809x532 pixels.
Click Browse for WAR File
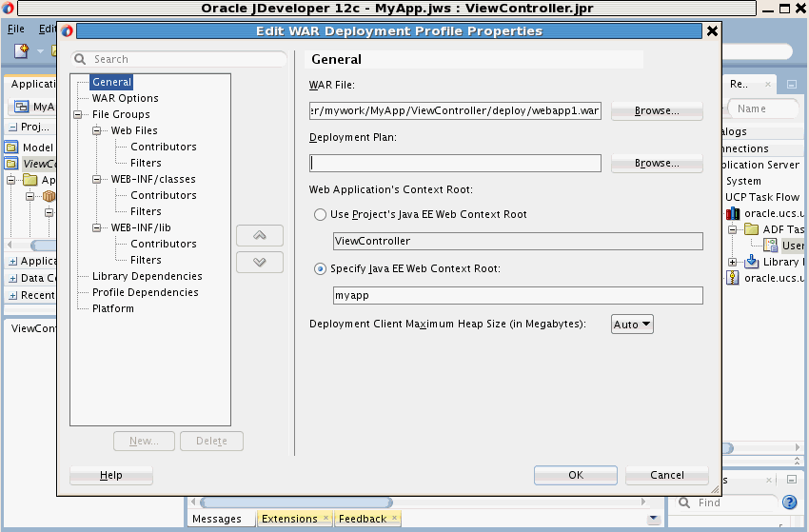click(x=657, y=111)
